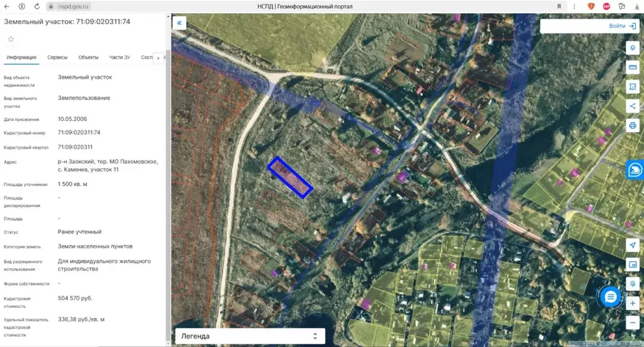Open the Объекты tab
The width and height of the screenshot is (644, 347).
pyautogui.click(x=88, y=57)
